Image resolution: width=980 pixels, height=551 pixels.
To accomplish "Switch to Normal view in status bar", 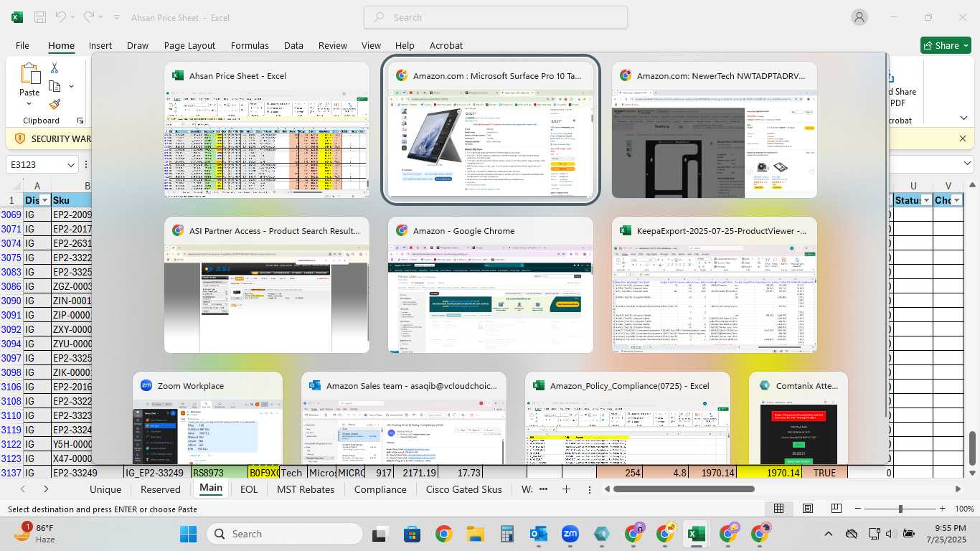I will 778,509.
